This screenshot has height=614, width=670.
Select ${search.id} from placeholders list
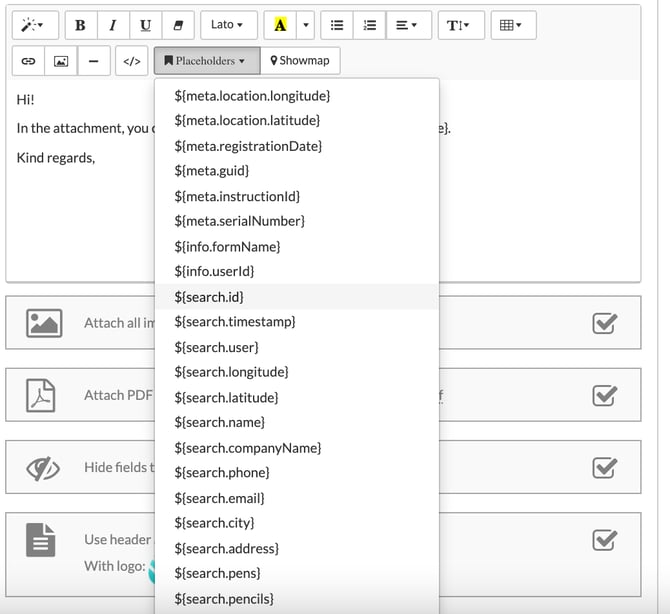coord(209,297)
